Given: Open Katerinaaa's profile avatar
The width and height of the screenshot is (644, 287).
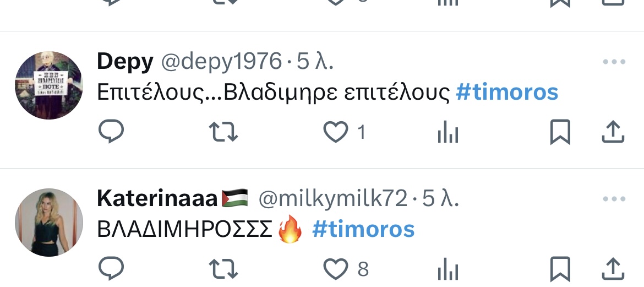Looking at the screenshot, I should [x=49, y=223].
